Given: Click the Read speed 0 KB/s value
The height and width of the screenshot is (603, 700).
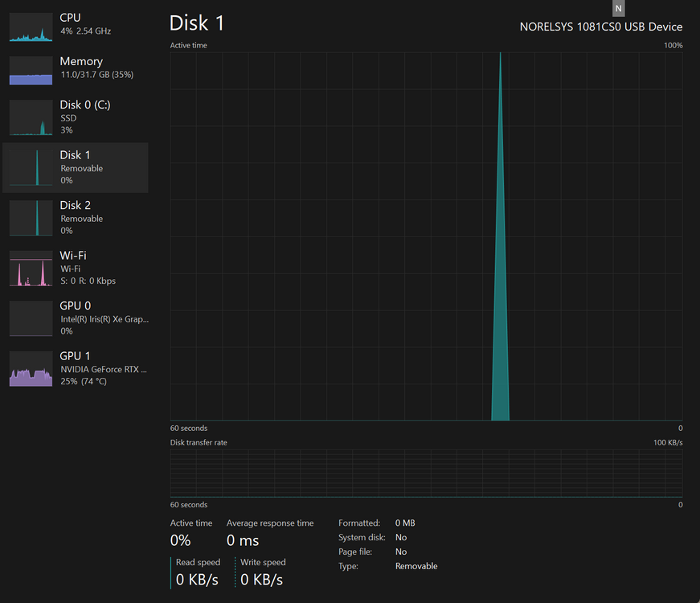Looking at the screenshot, I should 197,580.
